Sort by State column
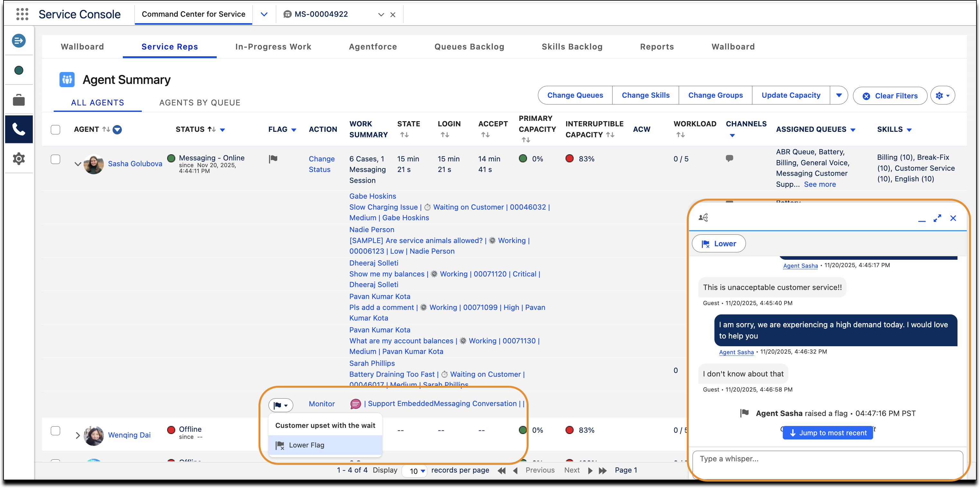 pyautogui.click(x=404, y=135)
